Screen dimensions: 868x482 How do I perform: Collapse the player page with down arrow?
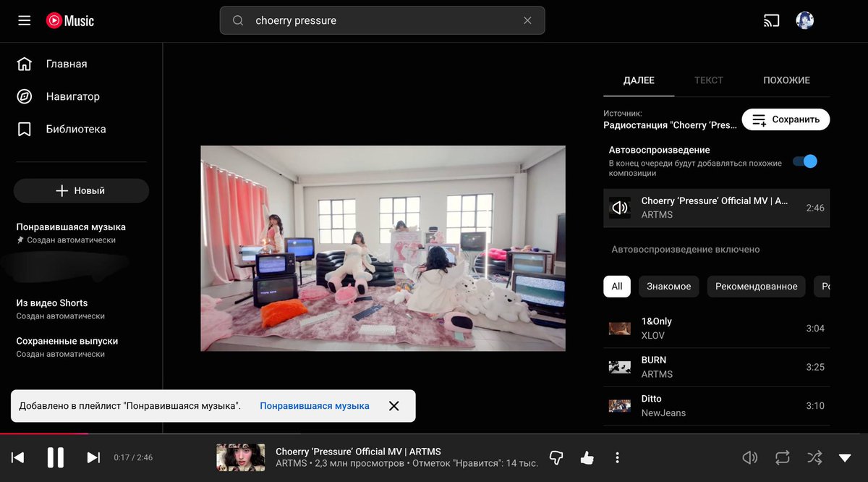click(x=845, y=457)
